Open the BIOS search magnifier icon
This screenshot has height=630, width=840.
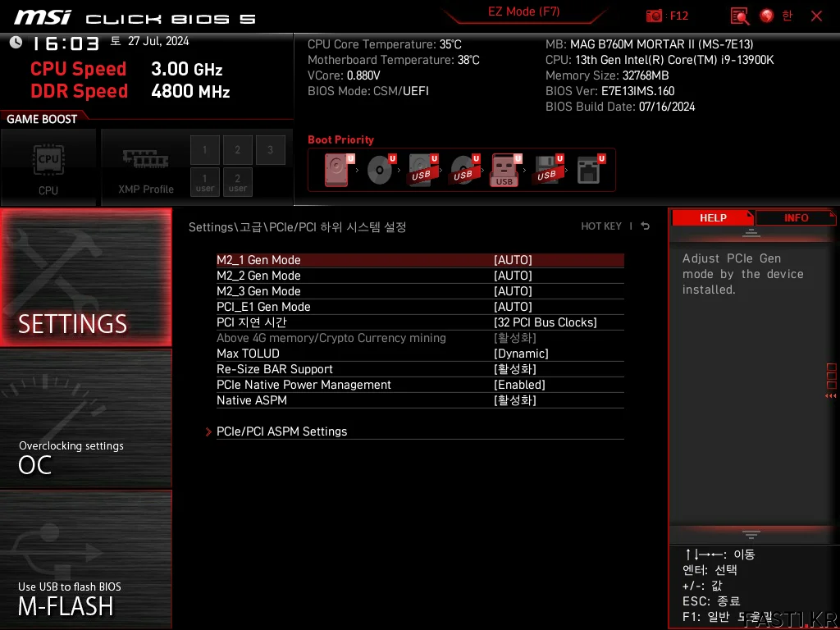point(739,16)
